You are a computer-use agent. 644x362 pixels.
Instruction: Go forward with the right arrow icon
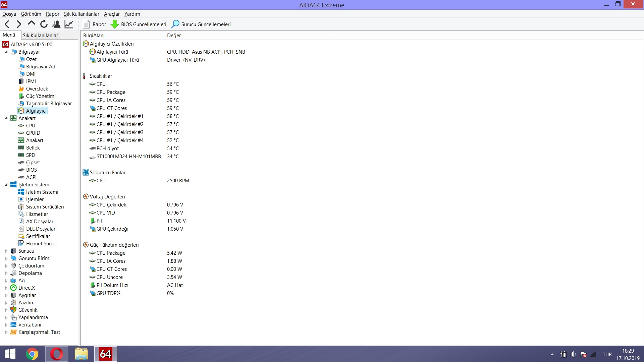point(19,24)
